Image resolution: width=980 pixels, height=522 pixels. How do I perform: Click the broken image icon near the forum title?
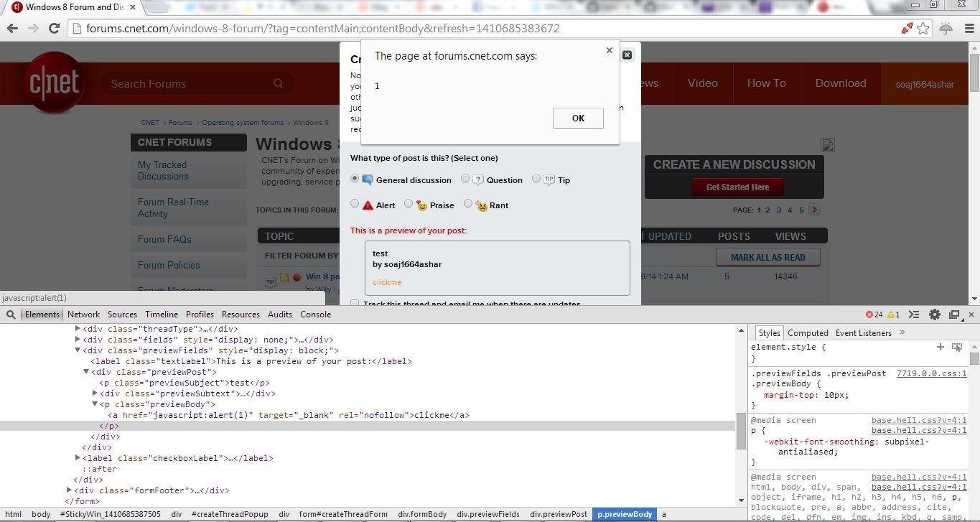point(828,145)
